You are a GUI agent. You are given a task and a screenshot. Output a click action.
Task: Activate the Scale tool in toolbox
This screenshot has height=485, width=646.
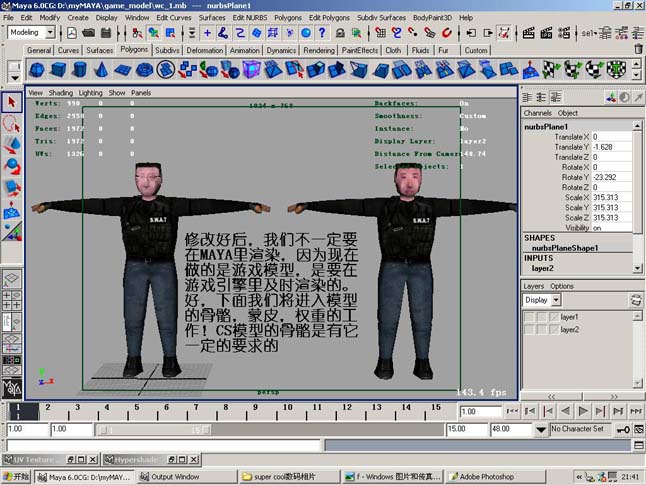[x=12, y=187]
